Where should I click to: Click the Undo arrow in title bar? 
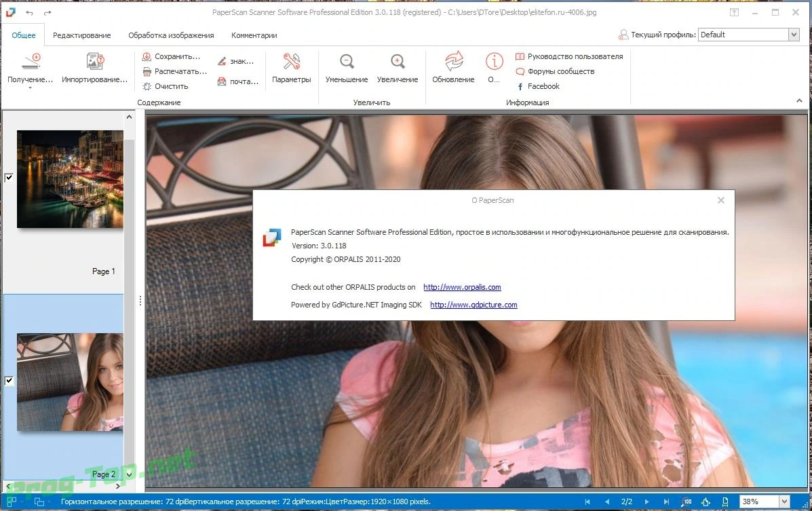[x=30, y=12]
